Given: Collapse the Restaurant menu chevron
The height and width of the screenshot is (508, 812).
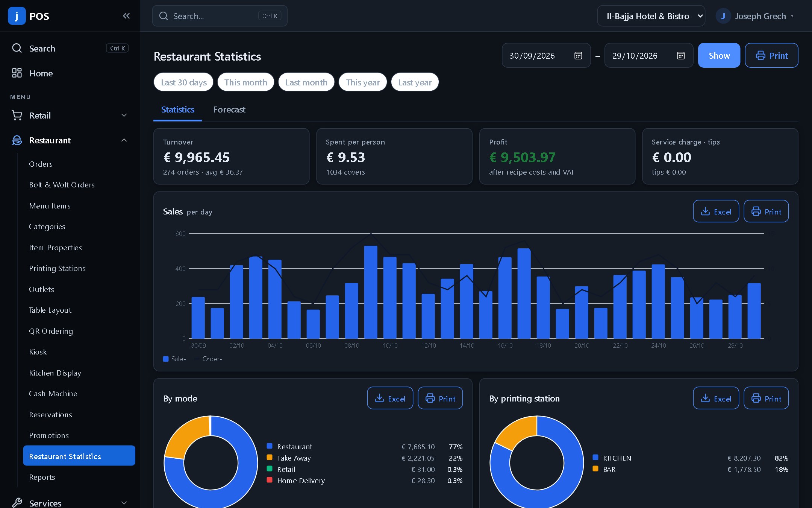Looking at the screenshot, I should click(x=124, y=140).
